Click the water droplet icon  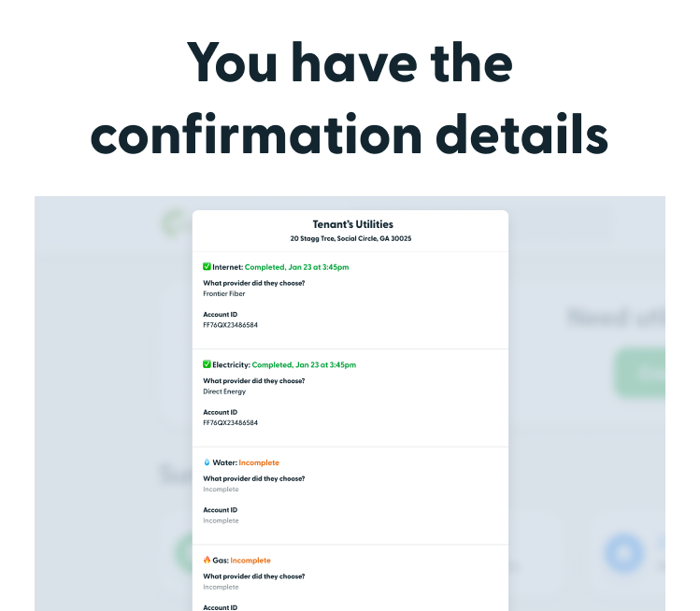pyautogui.click(x=207, y=462)
